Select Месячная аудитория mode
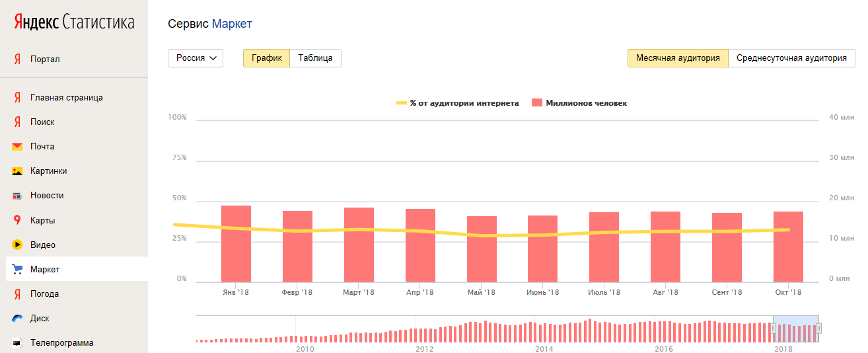The width and height of the screenshot is (868, 353). [x=678, y=58]
